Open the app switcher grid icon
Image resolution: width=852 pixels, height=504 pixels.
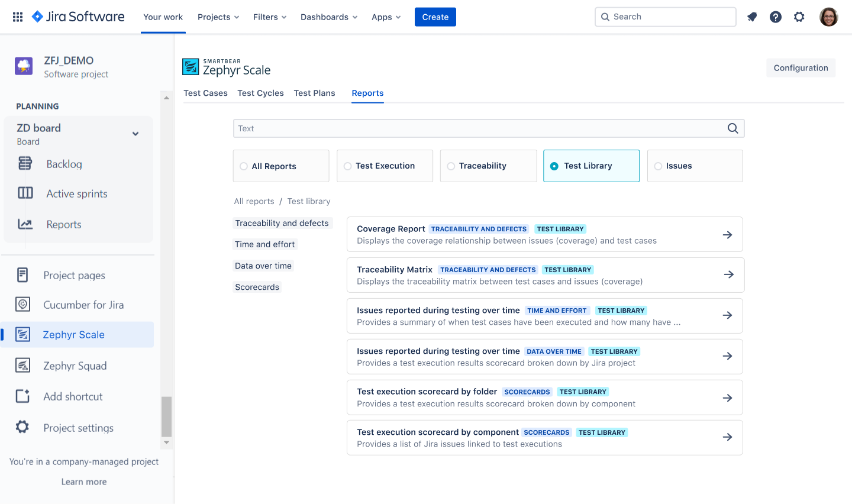18,17
